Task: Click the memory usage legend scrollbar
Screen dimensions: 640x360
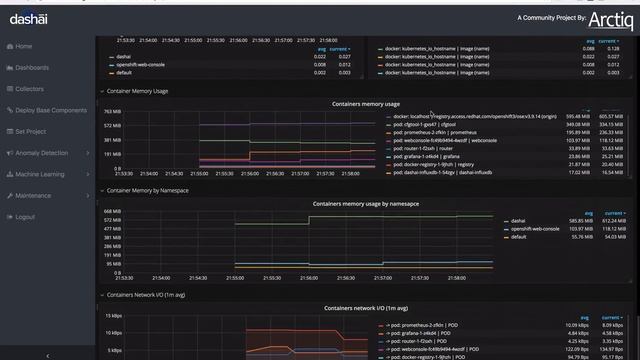Action: (x=629, y=144)
